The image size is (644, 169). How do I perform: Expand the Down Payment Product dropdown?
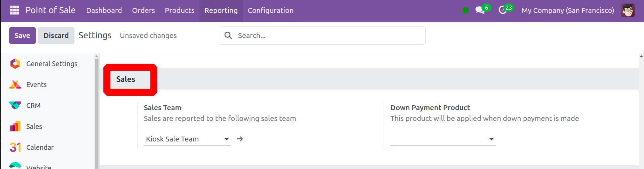pos(491,139)
